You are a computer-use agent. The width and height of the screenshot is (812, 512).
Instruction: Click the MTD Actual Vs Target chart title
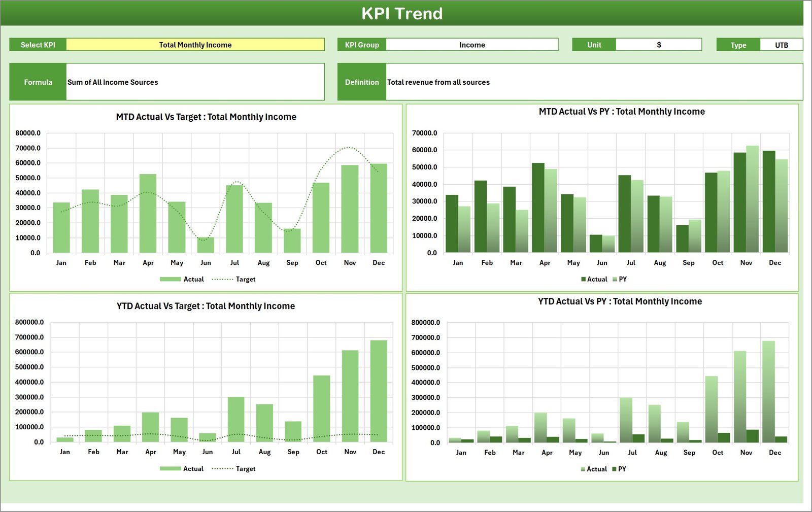point(206,117)
